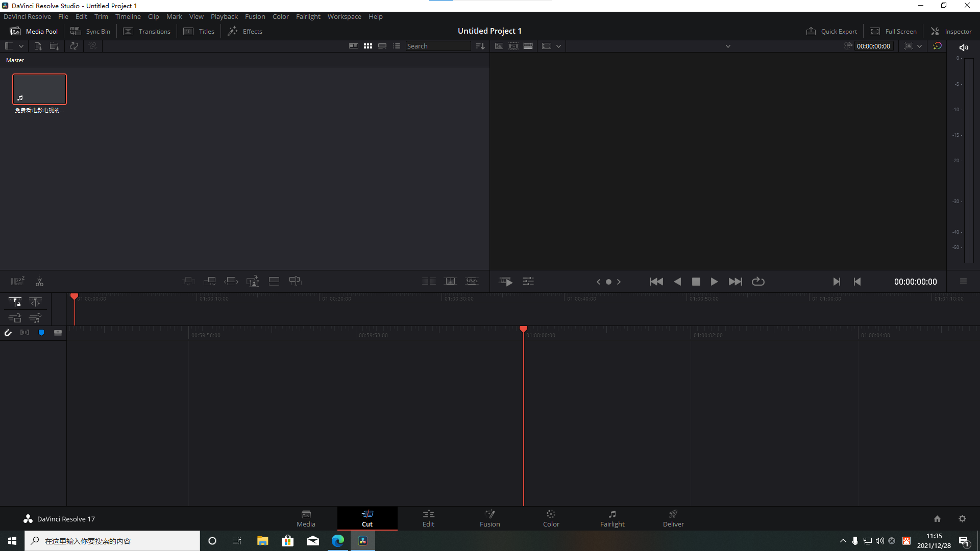Image resolution: width=980 pixels, height=551 pixels.
Task: Open the Workspace menu
Action: 344,16
